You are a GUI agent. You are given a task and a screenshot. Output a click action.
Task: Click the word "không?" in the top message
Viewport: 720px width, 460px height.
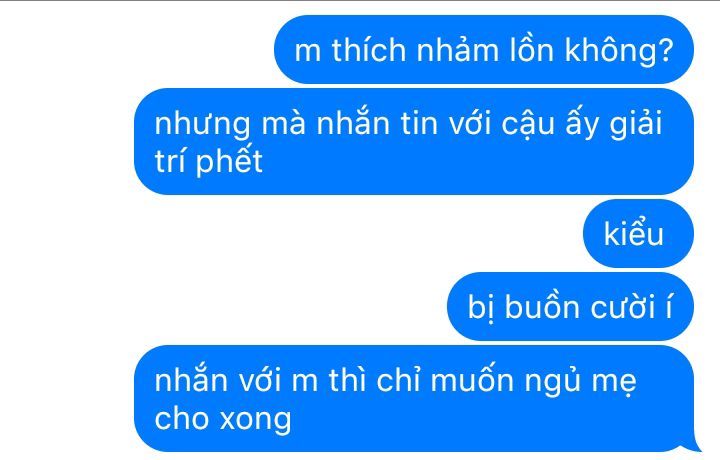pyautogui.click(x=619, y=50)
